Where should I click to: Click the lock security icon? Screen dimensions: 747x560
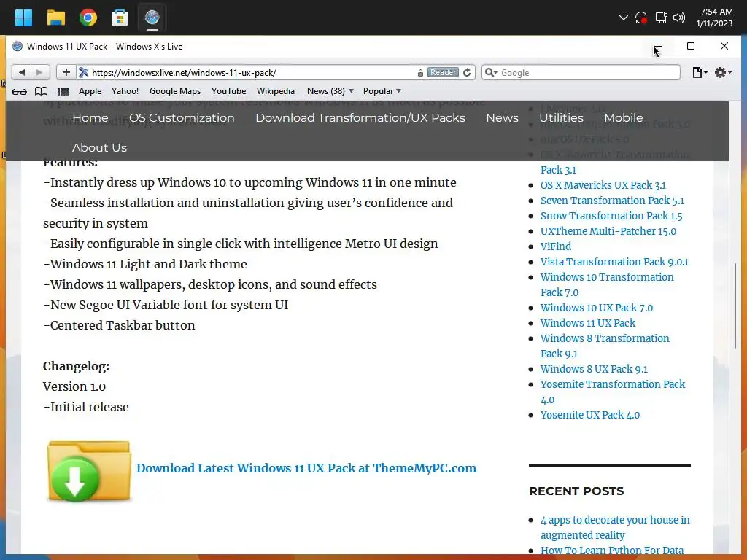[420, 73]
